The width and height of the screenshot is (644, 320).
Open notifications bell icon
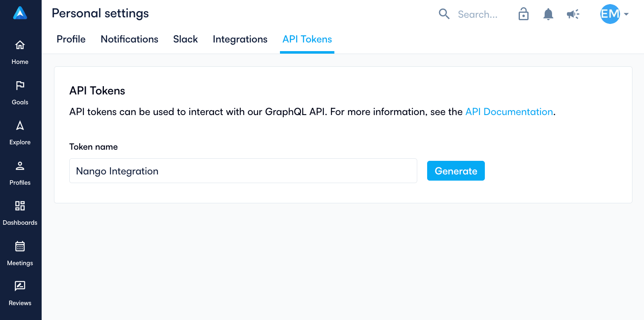click(x=548, y=14)
